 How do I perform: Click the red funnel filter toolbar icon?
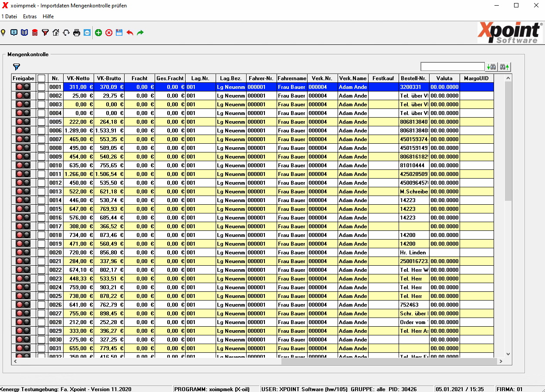[45, 33]
